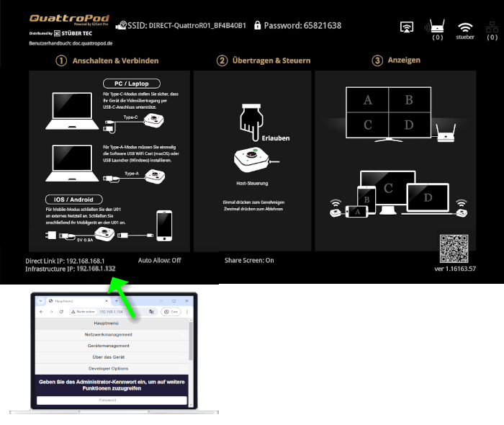Click the iOS / Android label
Image resolution: width=504 pixels, height=425 pixels.
pyautogui.click(x=73, y=200)
